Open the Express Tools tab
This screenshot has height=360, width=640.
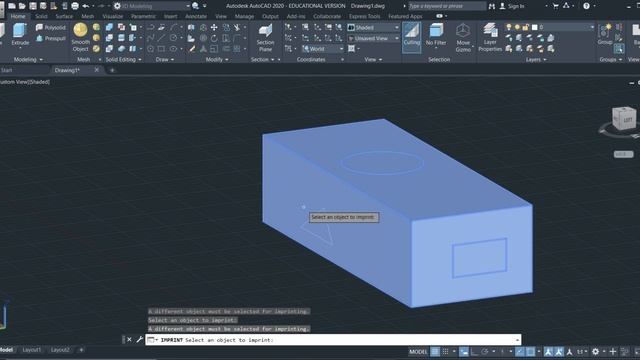364,16
